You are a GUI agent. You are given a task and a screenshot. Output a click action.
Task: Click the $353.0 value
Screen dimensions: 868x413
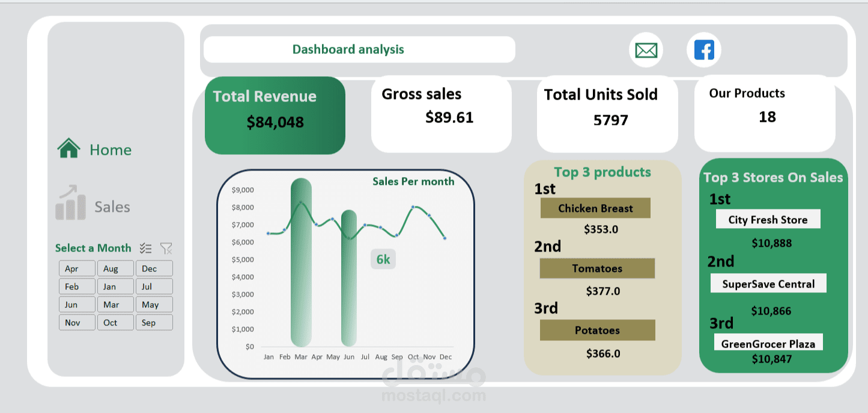coord(601,229)
